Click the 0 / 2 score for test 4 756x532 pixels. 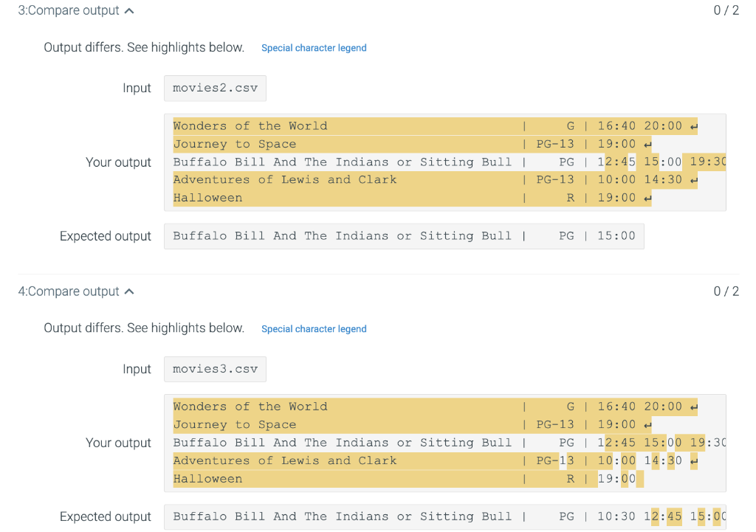click(726, 291)
